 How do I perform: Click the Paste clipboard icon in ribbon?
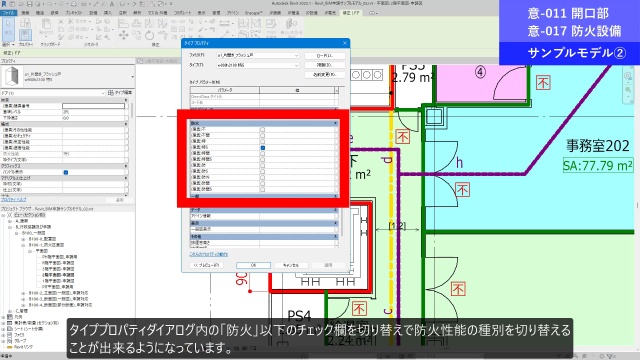click(46, 25)
